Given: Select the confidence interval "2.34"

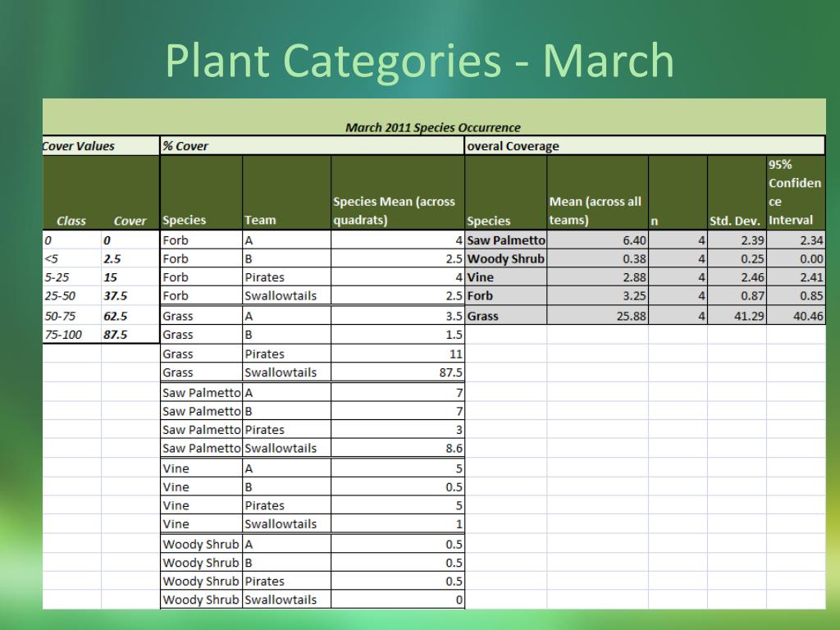Looking at the screenshot, I should pyautogui.click(x=811, y=240).
